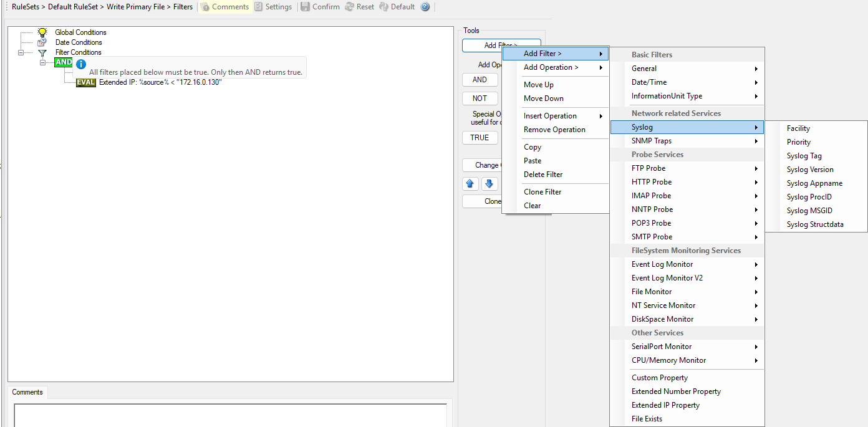Open the POP3 Probe submenu

tap(687, 223)
